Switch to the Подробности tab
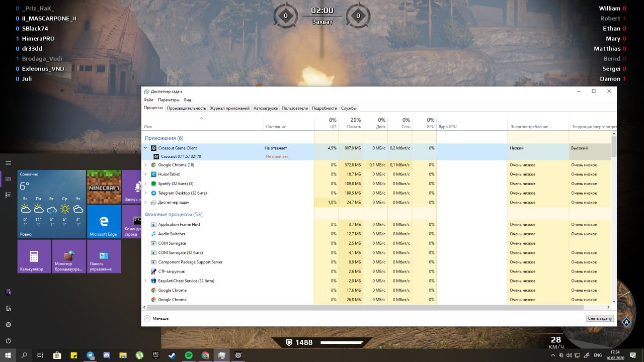The height and width of the screenshot is (362, 644). 325,108
